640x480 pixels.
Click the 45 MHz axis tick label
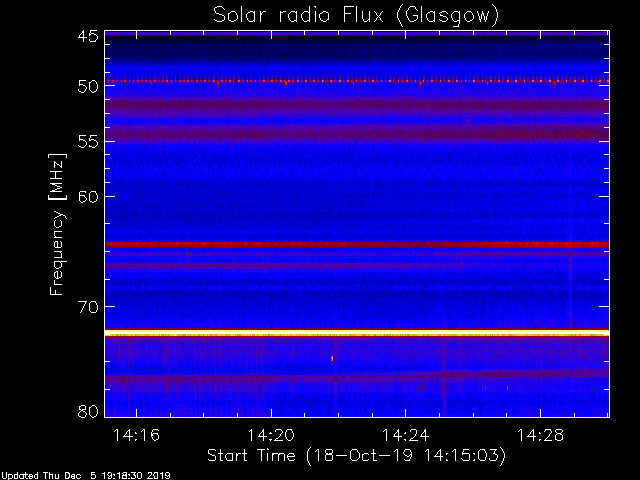coord(88,36)
